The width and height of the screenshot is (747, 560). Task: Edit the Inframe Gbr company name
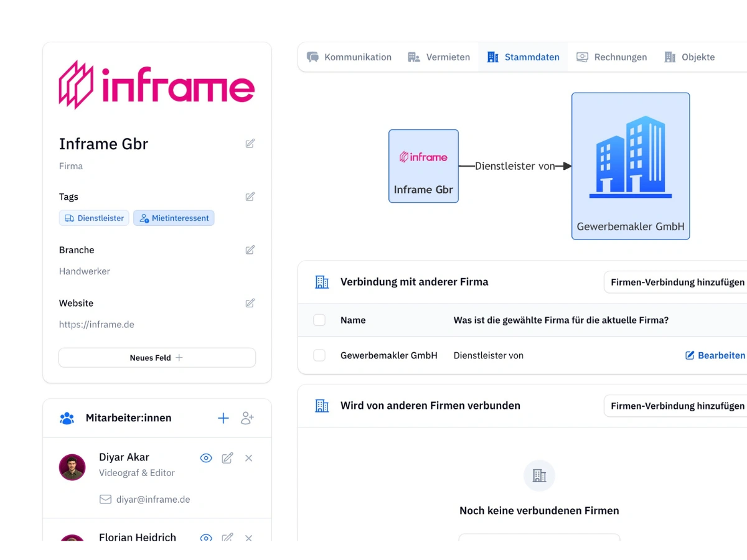(250, 144)
